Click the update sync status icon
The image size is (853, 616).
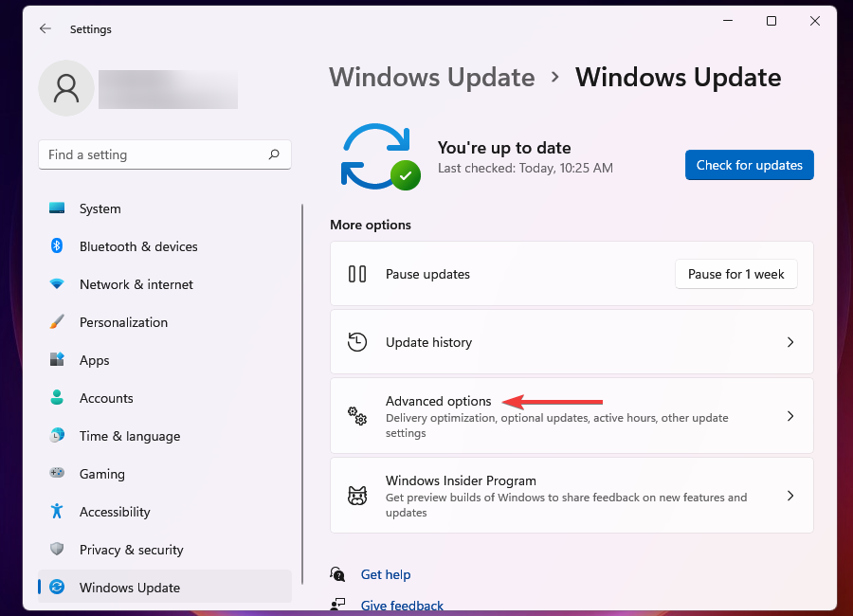point(380,156)
